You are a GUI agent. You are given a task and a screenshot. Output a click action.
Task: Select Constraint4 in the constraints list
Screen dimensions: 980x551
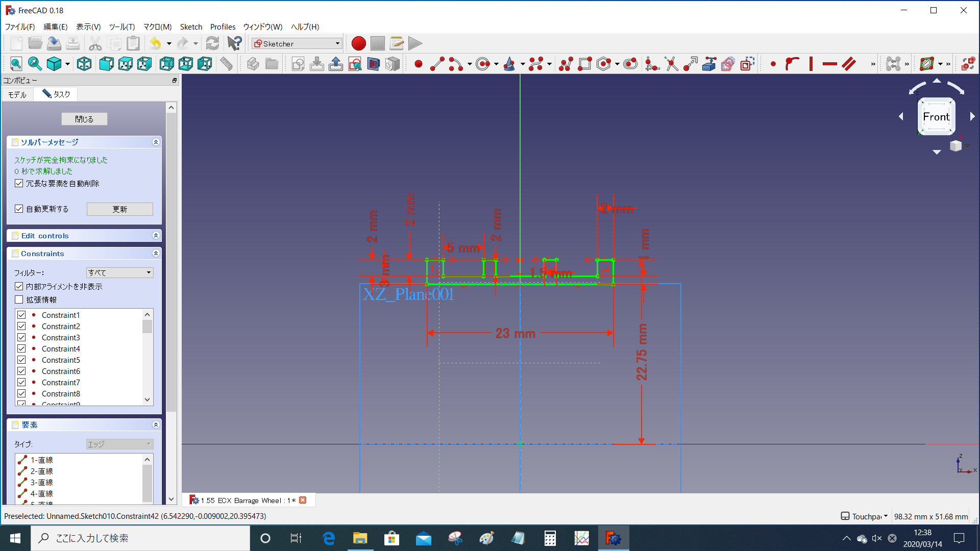61,349
